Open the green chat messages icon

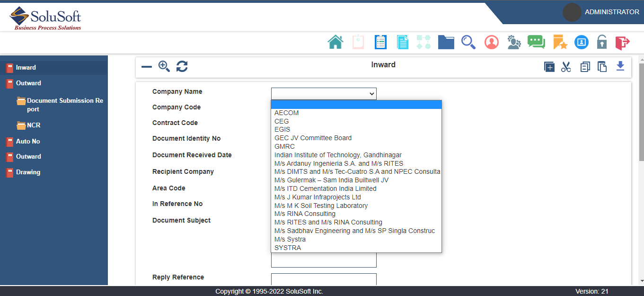[x=536, y=42]
